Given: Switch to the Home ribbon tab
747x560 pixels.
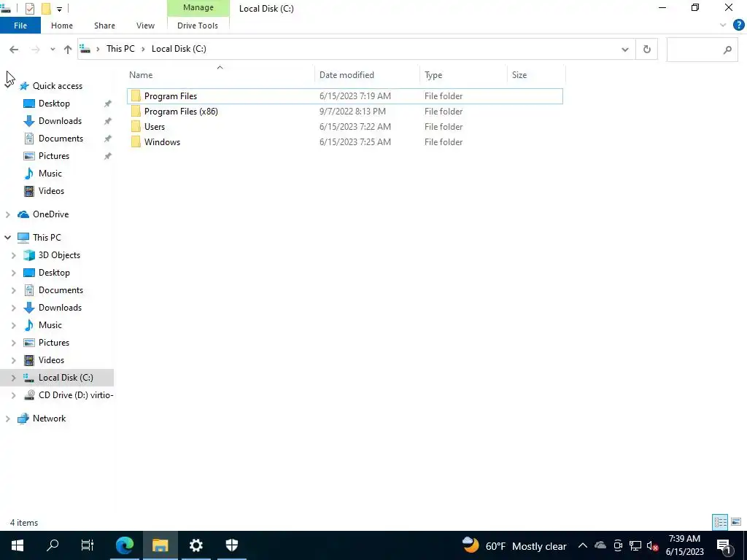Looking at the screenshot, I should tap(62, 26).
